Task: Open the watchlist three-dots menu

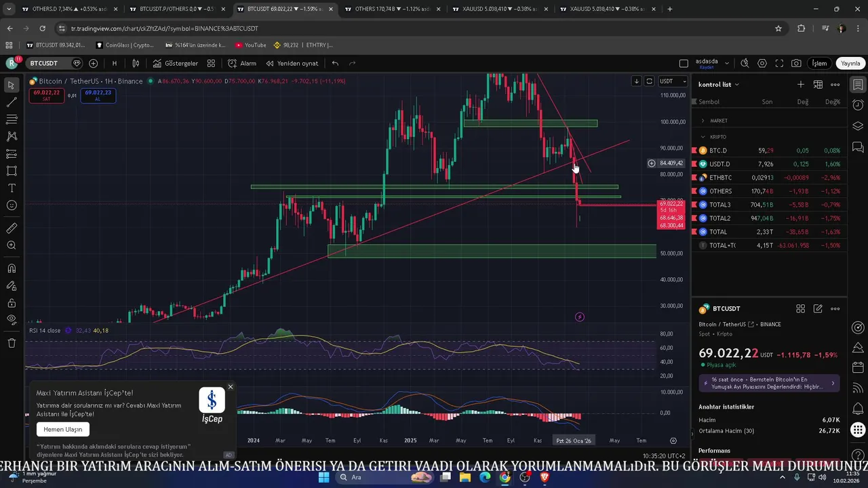Action: pyautogui.click(x=835, y=85)
